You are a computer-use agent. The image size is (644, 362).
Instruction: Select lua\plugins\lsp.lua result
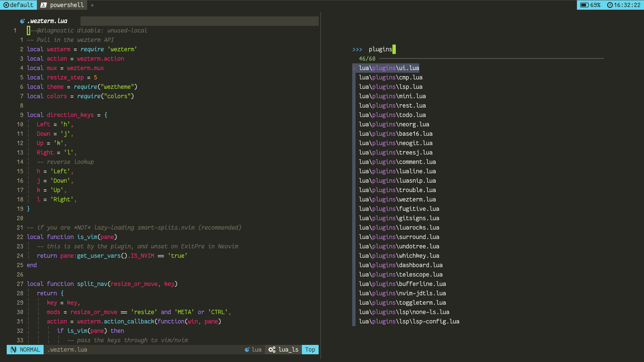tap(391, 87)
